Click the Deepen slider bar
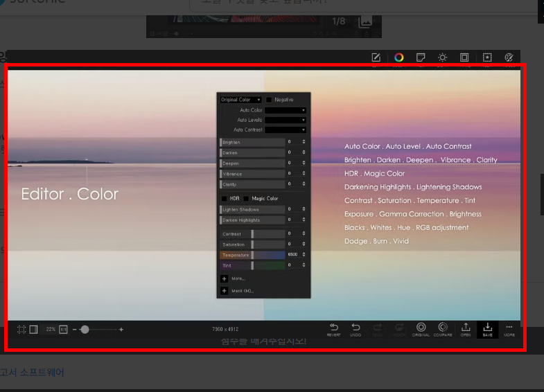 point(252,163)
